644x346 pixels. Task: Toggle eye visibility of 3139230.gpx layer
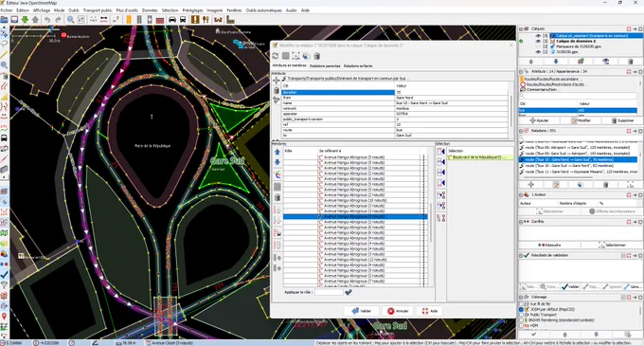point(538,52)
